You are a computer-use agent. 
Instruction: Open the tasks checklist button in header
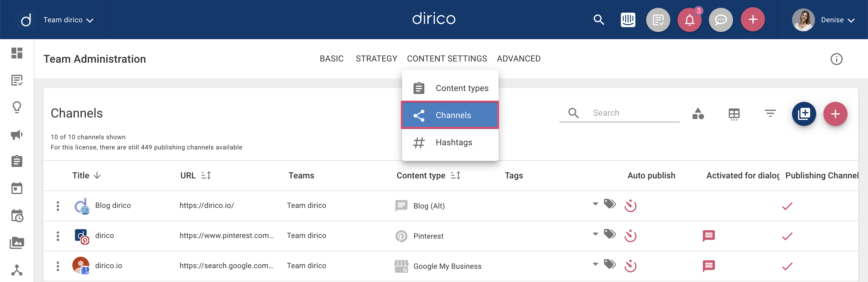[658, 20]
